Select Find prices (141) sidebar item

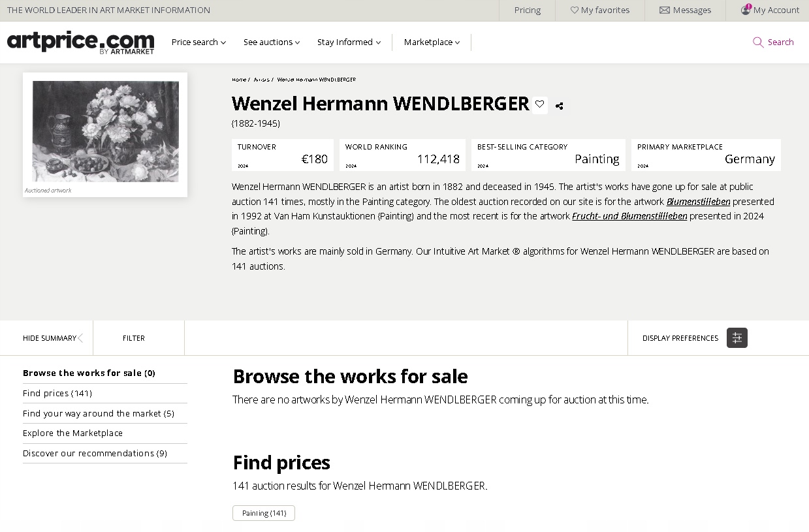point(57,394)
